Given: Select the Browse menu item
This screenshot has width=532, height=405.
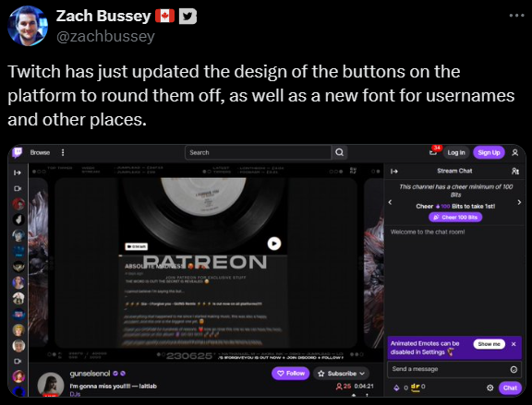Looking at the screenshot, I should tap(40, 152).
